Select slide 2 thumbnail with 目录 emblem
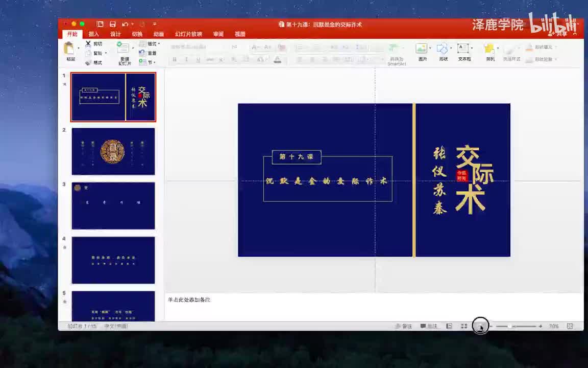This screenshot has width=588, height=368. 113,151
